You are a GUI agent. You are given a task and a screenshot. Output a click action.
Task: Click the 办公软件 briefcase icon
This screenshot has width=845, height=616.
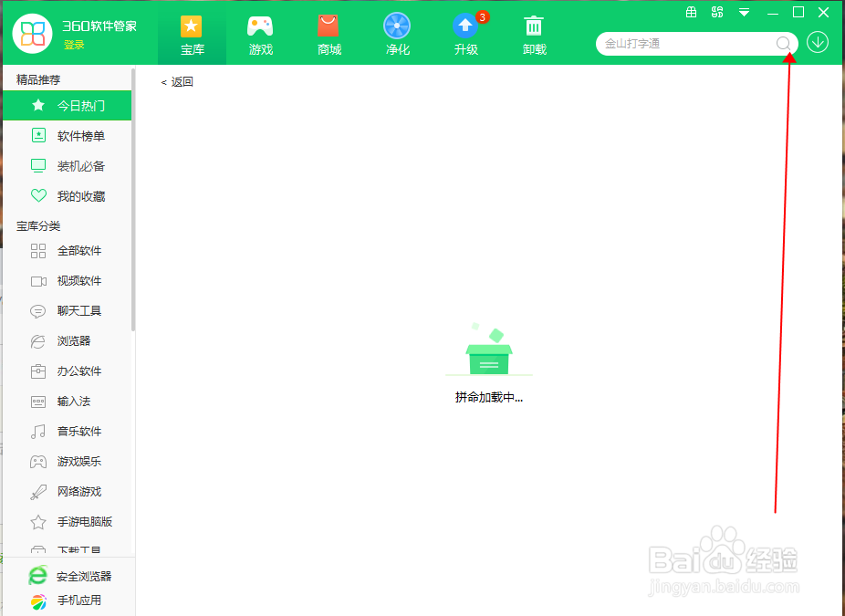[x=38, y=371]
